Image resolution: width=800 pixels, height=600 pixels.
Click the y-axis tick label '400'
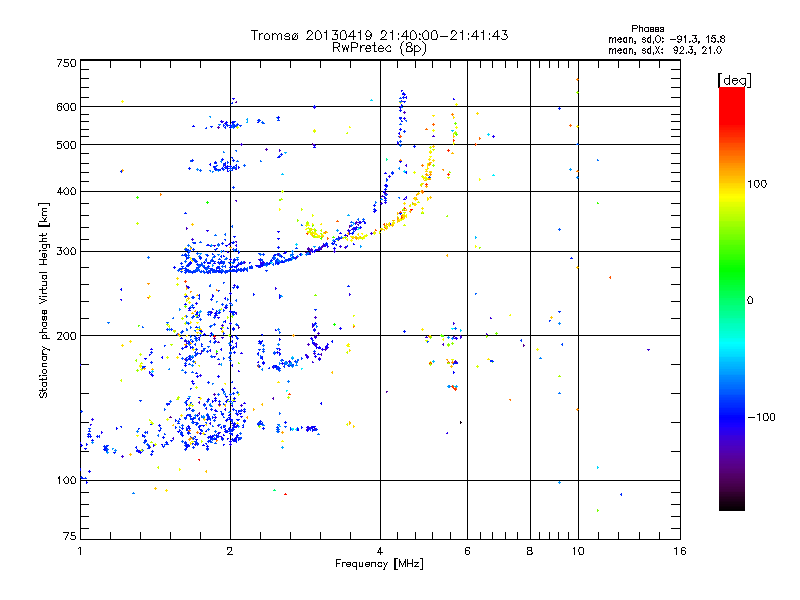66,191
